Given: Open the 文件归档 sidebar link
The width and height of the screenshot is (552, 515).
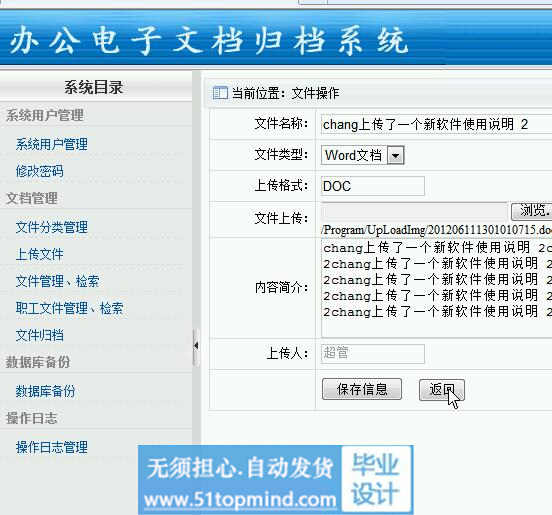Looking at the screenshot, I should tap(39, 335).
